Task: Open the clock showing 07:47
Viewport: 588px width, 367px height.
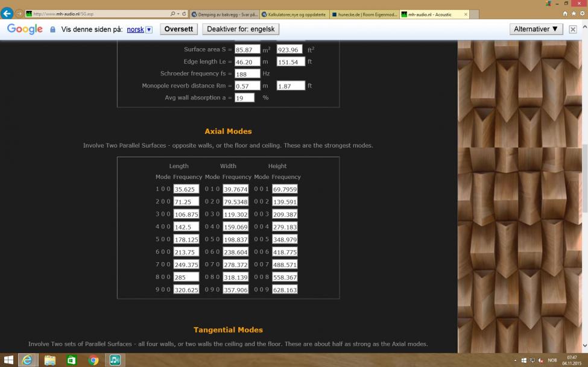Action: coord(572,360)
